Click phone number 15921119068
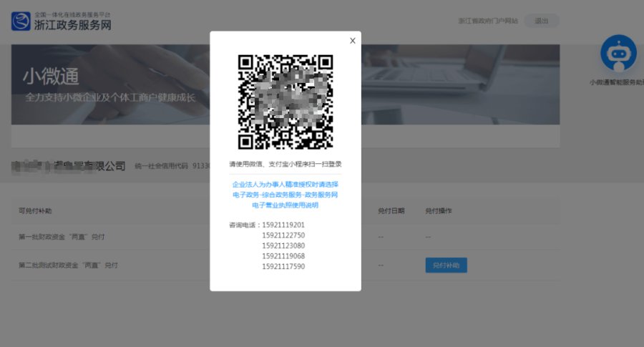644x347 pixels. pyautogui.click(x=283, y=256)
